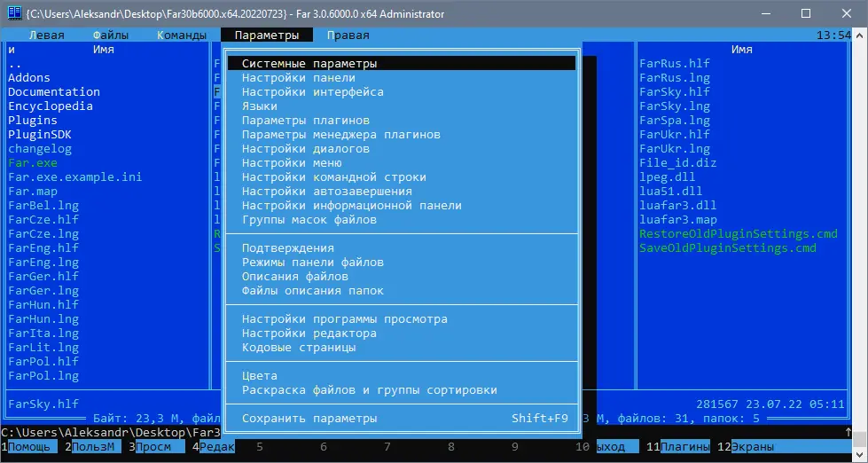868x463 pixels.
Task: Open Описания файлов
Action: tap(402, 277)
